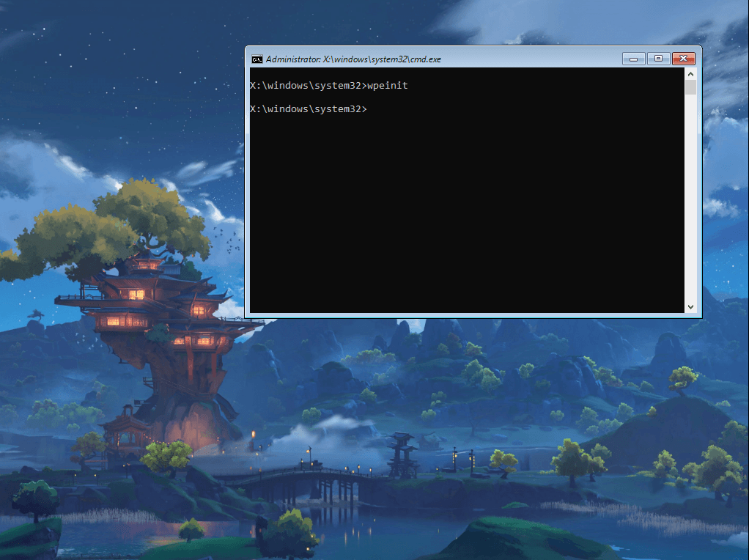
Task: Click the scrollbar up arrow in console
Action: point(690,74)
